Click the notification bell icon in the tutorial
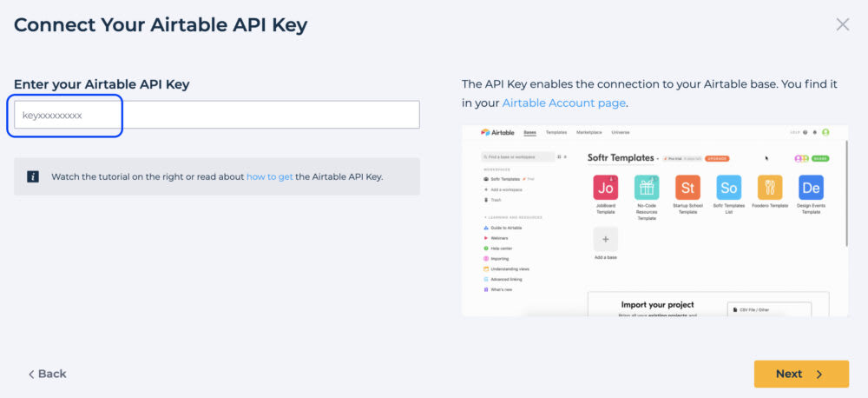 [814, 132]
